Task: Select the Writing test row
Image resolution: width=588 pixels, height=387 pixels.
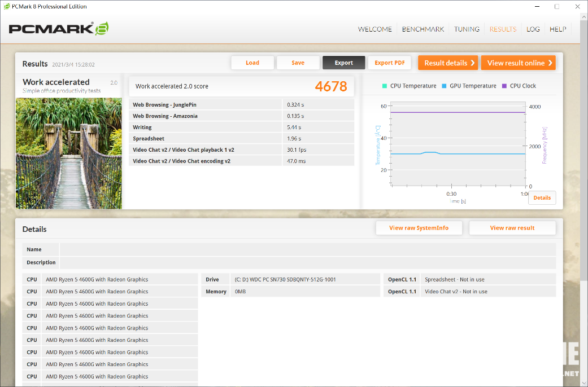Action: point(242,127)
